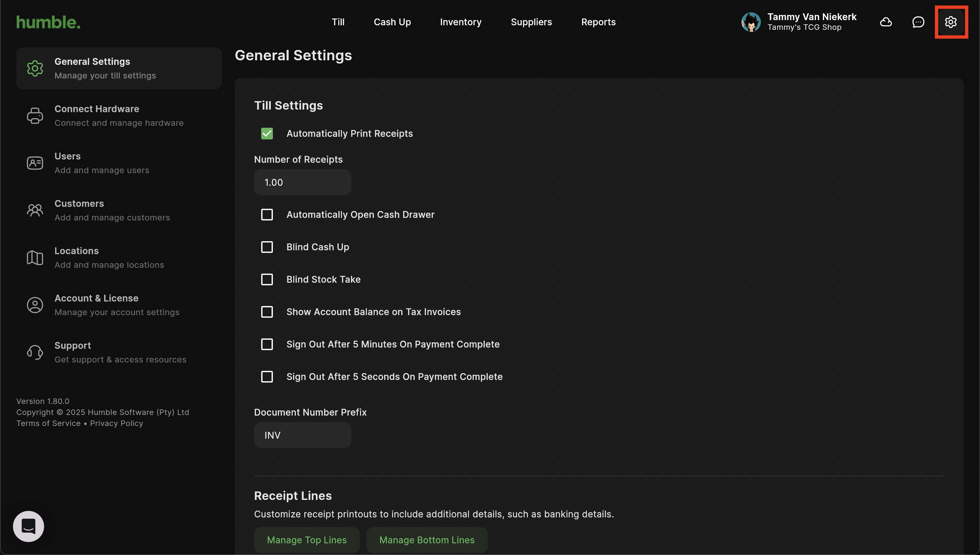This screenshot has width=980, height=555.
Task: Click the Manage Top Lines button
Action: pyautogui.click(x=306, y=540)
